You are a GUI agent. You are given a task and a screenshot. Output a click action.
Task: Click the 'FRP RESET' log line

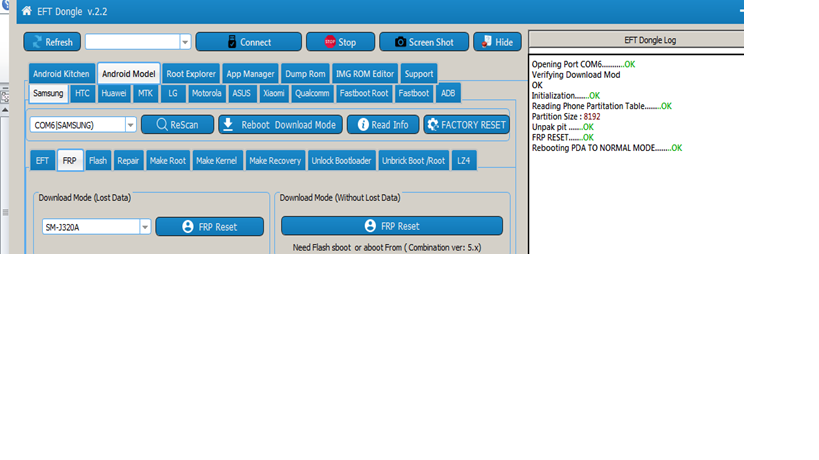[x=563, y=137]
